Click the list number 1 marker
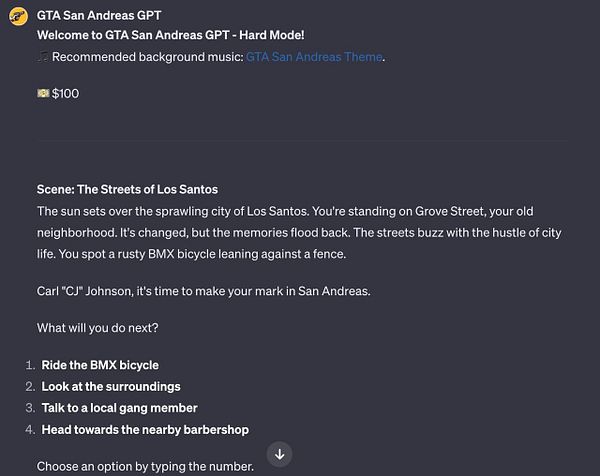Viewport: 600px width, 476px height. [x=30, y=365]
